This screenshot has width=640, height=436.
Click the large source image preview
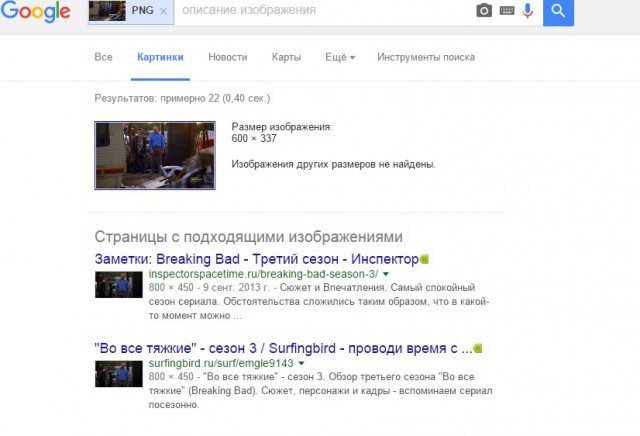[x=155, y=156]
